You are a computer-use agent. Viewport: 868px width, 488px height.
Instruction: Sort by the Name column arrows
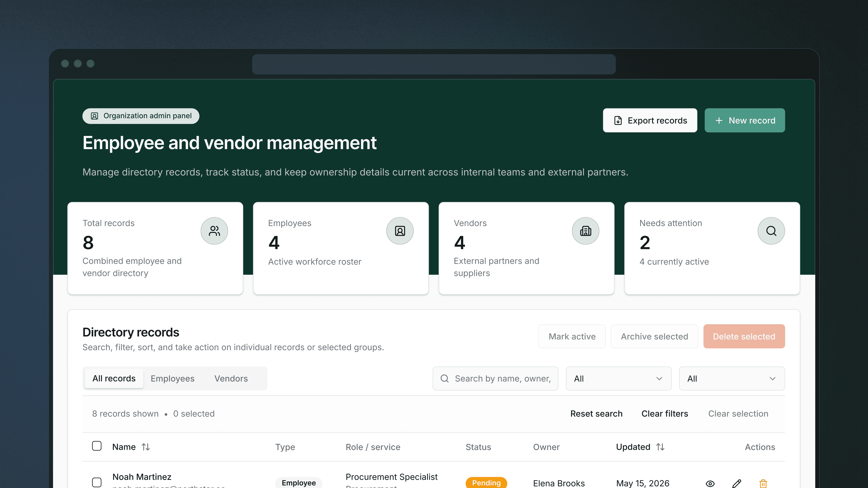[146, 447]
